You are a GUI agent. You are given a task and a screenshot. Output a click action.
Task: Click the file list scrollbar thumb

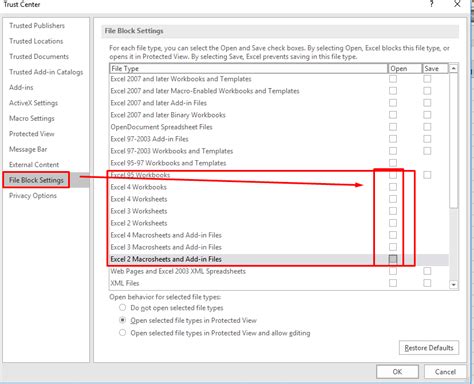(x=453, y=140)
